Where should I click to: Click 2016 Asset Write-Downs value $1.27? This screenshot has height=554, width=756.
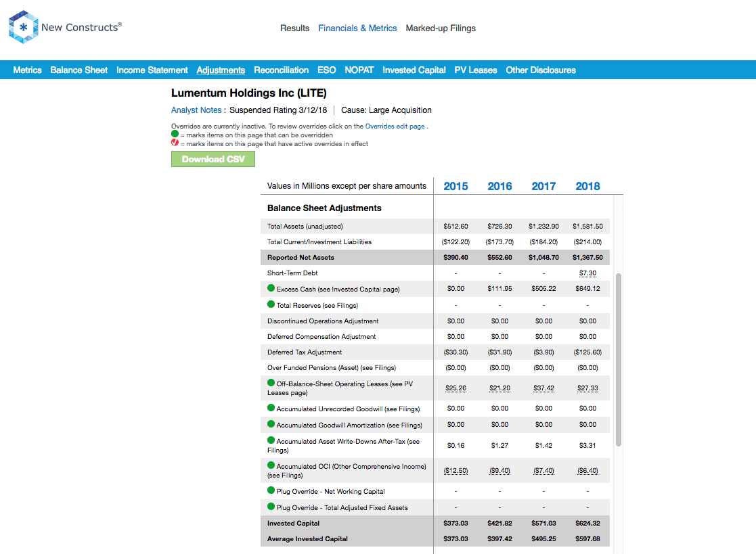(x=499, y=446)
